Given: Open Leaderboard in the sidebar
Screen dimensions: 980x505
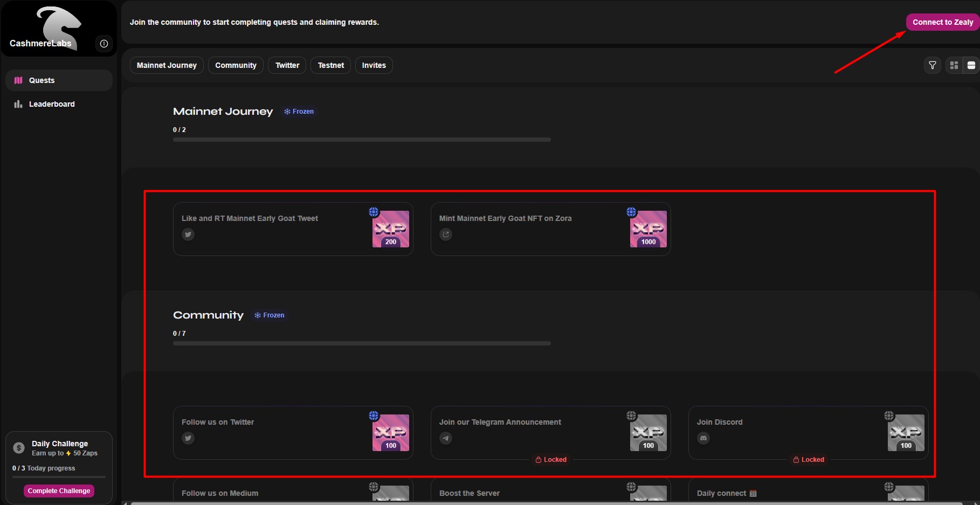Looking at the screenshot, I should click(52, 104).
